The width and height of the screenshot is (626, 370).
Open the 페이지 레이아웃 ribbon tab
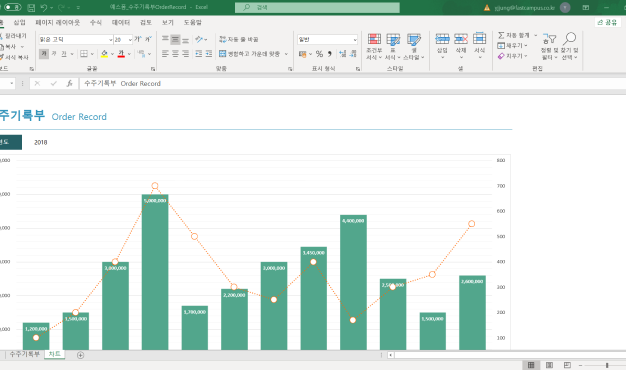57,22
